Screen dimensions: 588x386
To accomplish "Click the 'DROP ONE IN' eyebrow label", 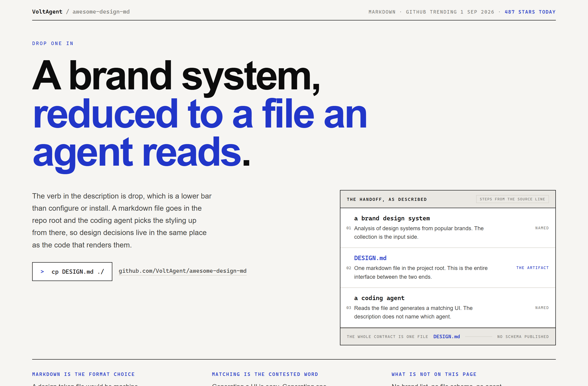I will click(x=53, y=43).
